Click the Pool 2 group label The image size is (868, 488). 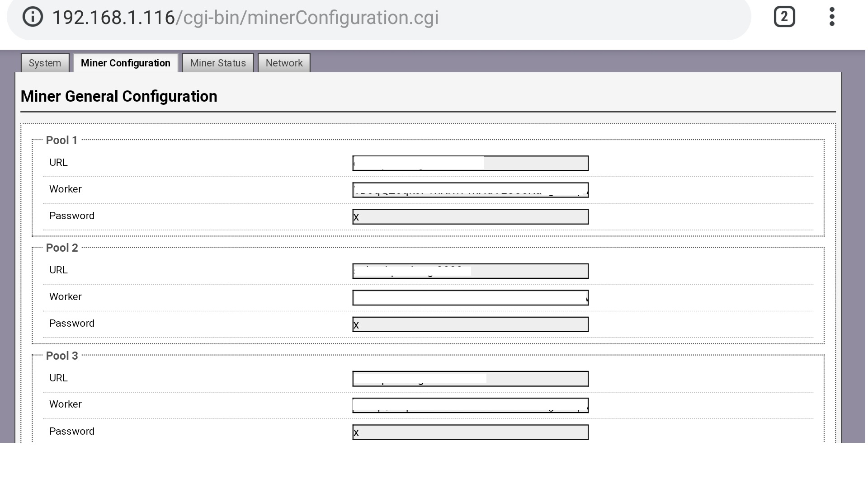click(62, 248)
